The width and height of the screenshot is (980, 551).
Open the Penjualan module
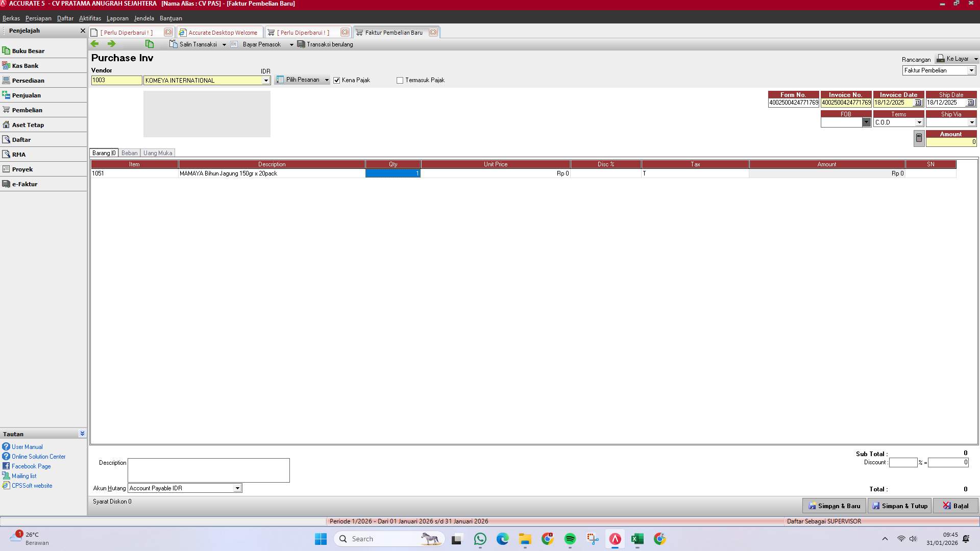tap(27, 95)
